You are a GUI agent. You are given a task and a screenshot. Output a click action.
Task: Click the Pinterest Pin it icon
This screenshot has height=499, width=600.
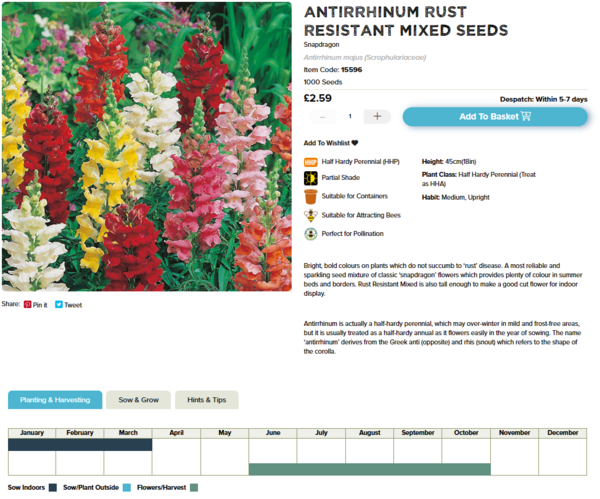click(x=28, y=304)
